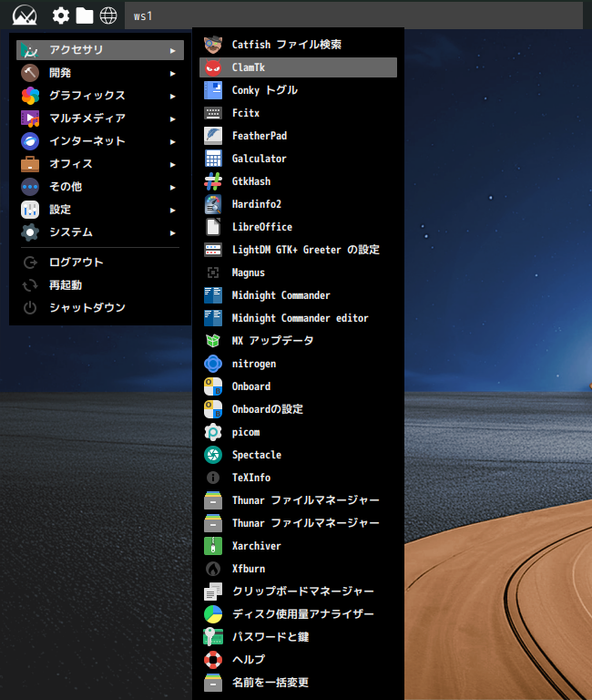The width and height of the screenshot is (592, 700).
Task: Expand the グラフィックス submenu arrow
Action: click(x=173, y=97)
